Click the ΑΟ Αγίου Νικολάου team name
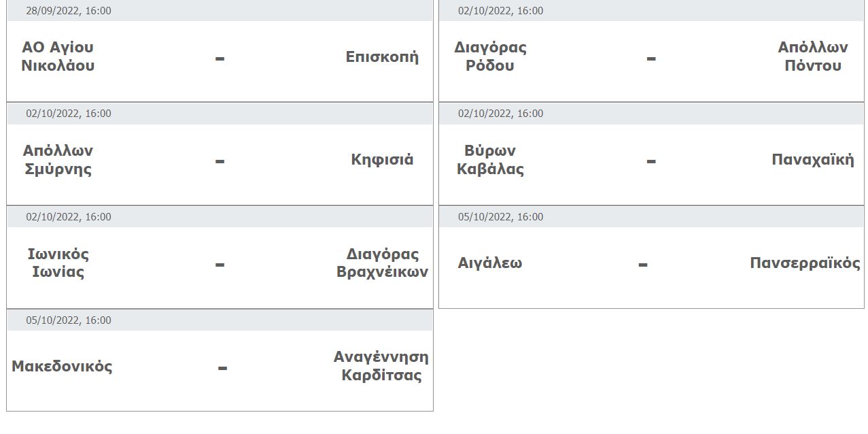Viewport: 868px width, 434px height. click(x=58, y=56)
